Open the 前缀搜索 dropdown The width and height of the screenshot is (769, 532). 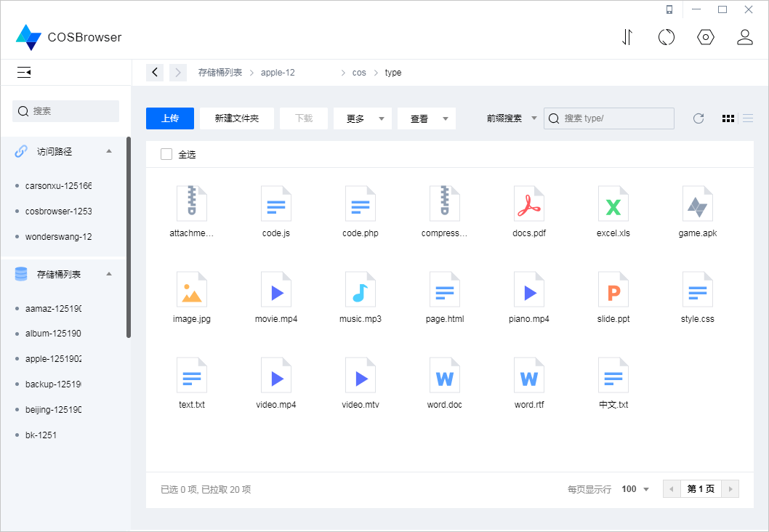pos(512,118)
